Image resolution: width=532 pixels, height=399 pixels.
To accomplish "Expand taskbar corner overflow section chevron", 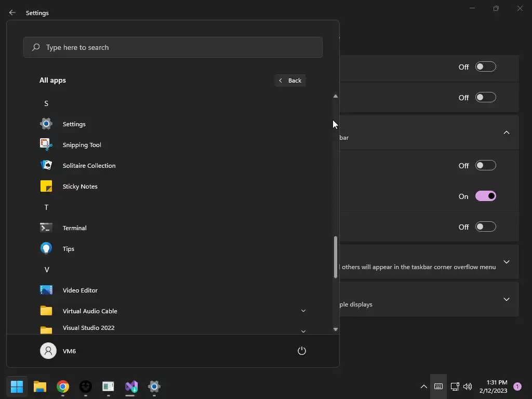I will [507, 262].
